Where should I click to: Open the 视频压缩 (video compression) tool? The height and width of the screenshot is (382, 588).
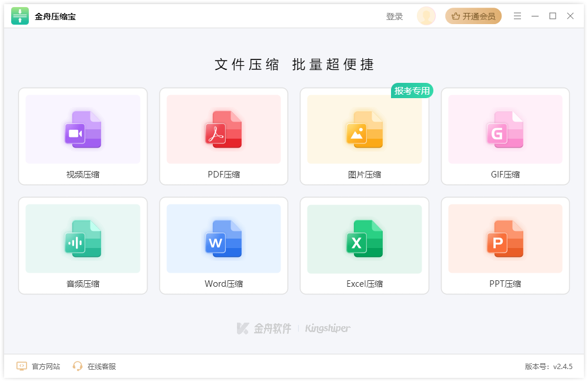click(82, 129)
